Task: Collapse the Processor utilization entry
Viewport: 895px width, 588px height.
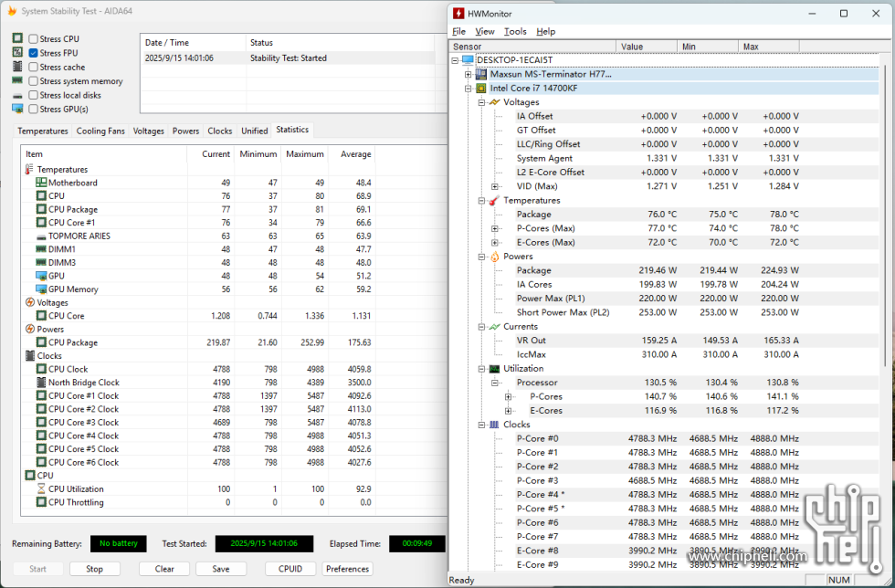Action: [x=495, y=383]
